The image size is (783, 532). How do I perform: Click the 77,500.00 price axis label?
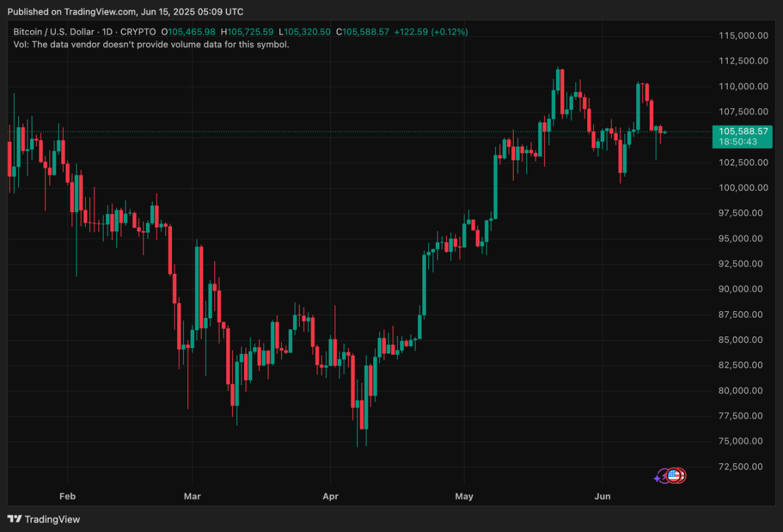pyautogui.click(x=741, y=416)
